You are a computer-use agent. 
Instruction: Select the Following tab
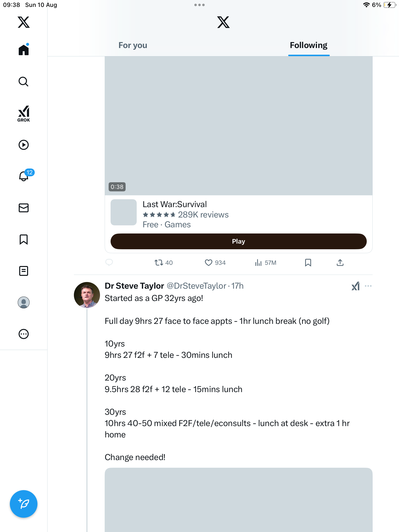pos(308,45)
